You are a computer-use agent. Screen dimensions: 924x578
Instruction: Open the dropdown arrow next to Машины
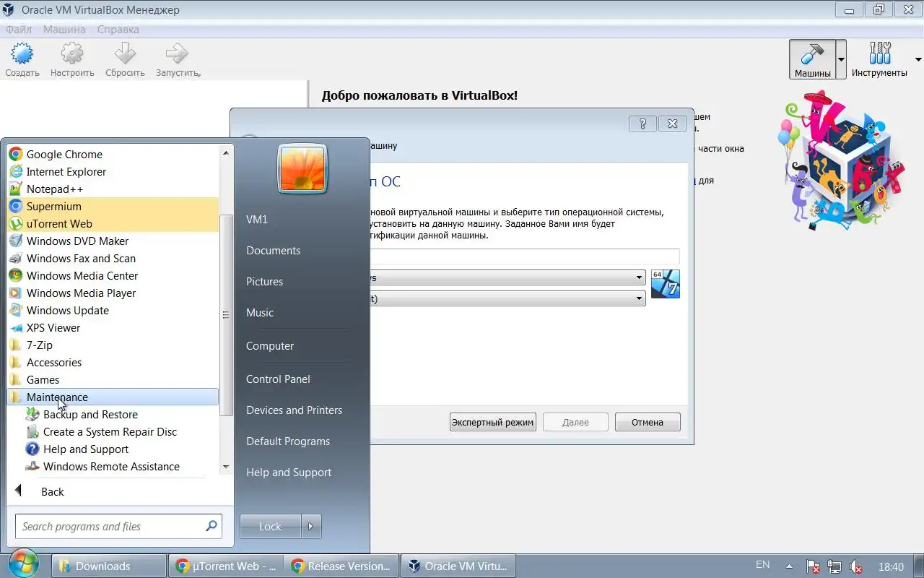(841, 59)
